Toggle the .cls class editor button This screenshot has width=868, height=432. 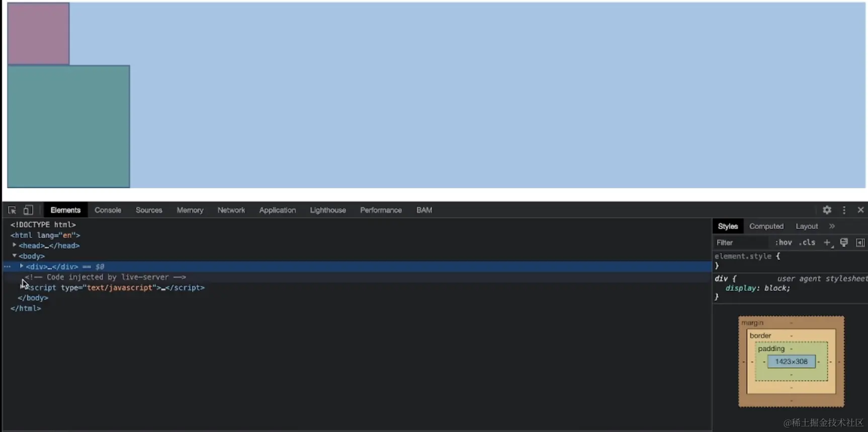coord(807,242)
